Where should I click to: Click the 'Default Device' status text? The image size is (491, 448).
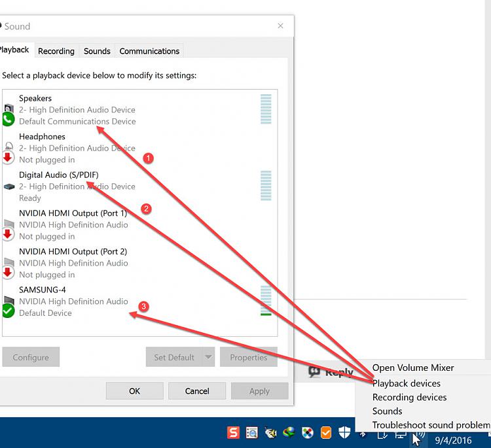(45, 313)
